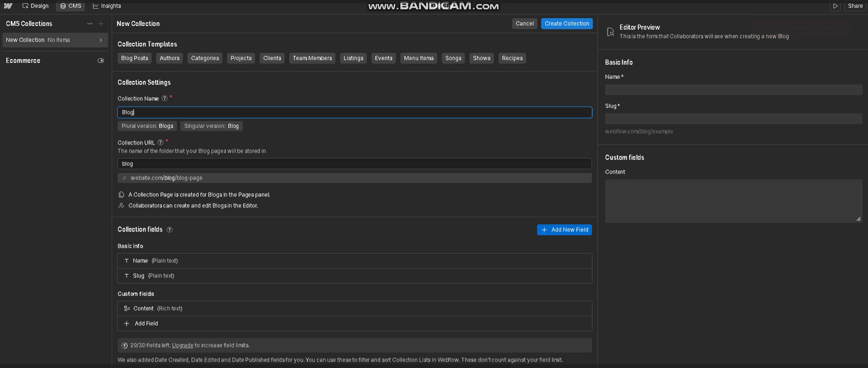The image size is (868, 368).
Task: Click the Content textarea resize handle
Action: [x=858, y=219]
